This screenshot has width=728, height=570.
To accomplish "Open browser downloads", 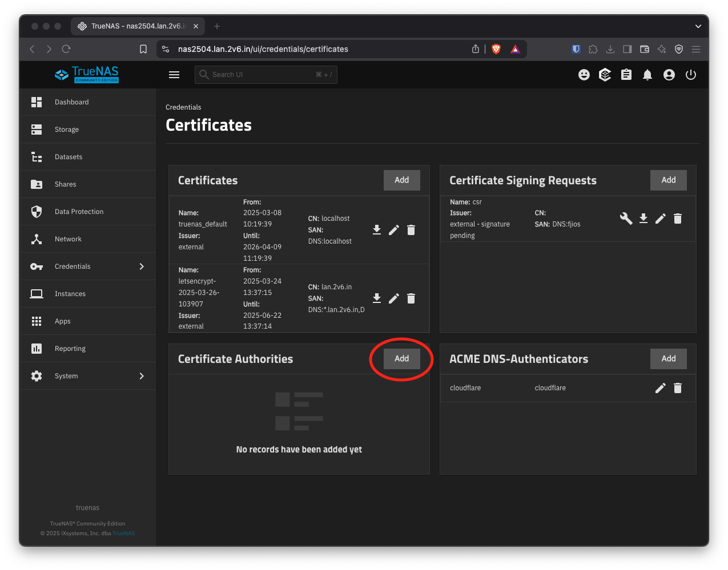I will point(610,49).
